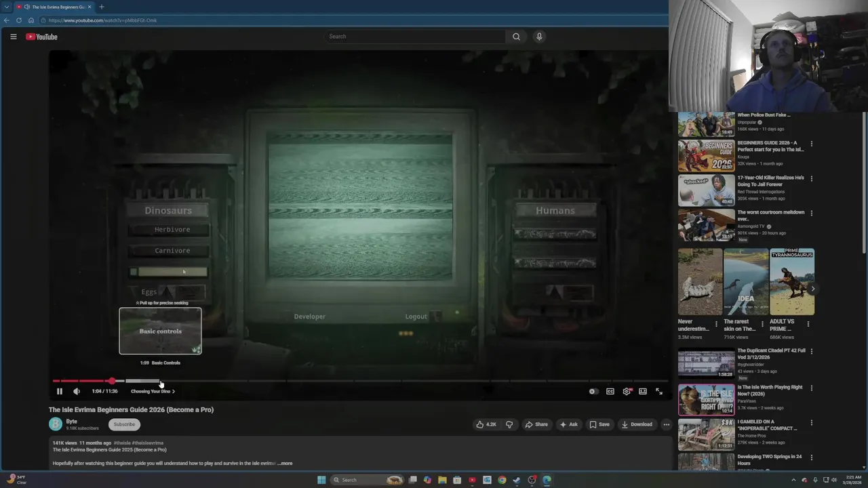The width and height of the screenshot is (868, 488).
Task: Open The Duplicant Citadel PT 42 title
Action: click(771, 354)
